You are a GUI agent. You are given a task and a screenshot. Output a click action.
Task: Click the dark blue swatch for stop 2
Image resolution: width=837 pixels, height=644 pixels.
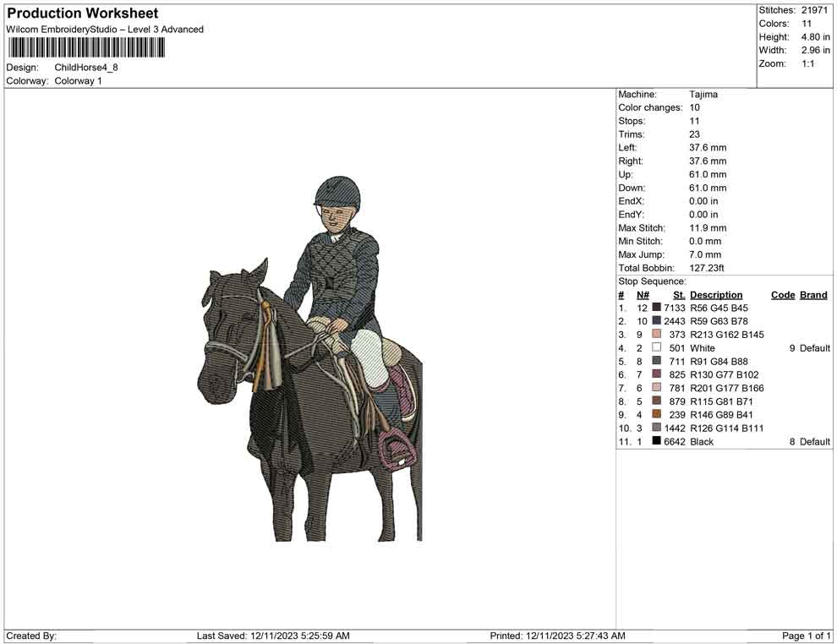pyautogui.click(x=657, y=320)
